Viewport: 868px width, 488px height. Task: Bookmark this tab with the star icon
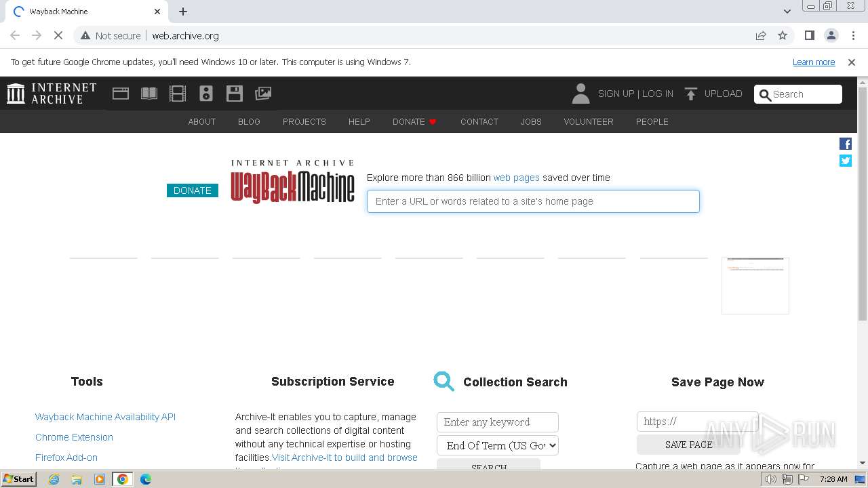(783, 35)
